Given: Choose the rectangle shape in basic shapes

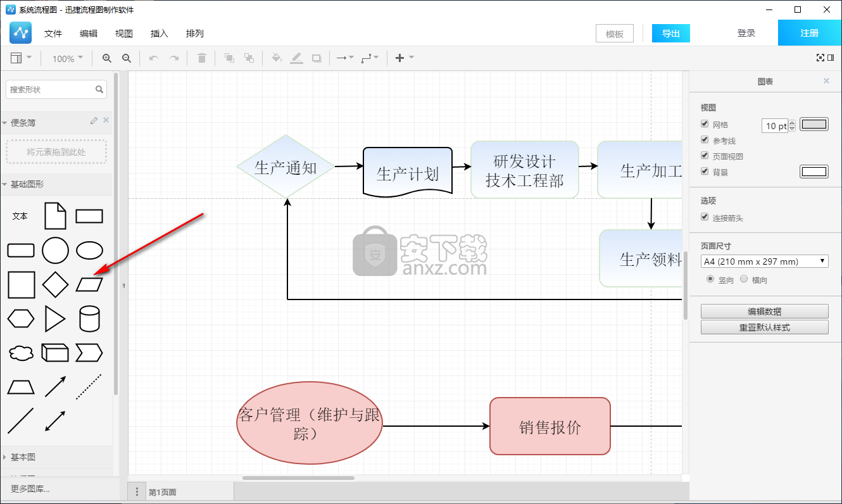Looking at the screenshot, I should (x=89, y=216).
